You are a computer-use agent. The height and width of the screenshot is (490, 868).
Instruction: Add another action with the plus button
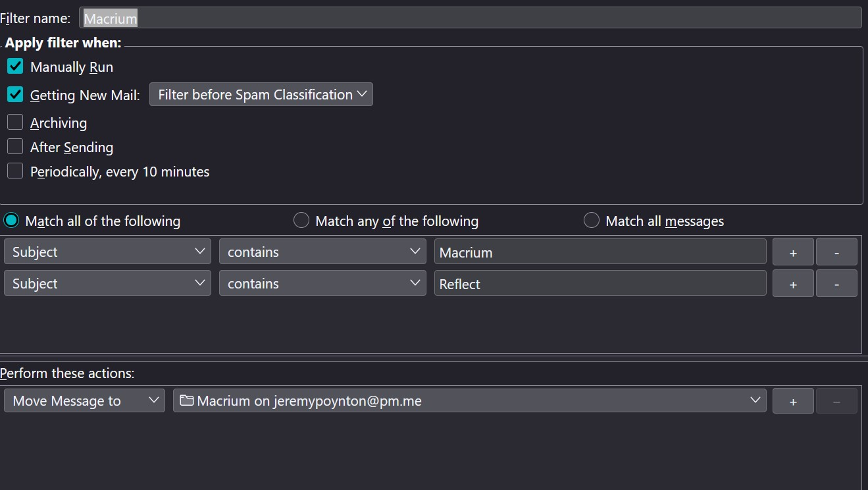point(793,401)
